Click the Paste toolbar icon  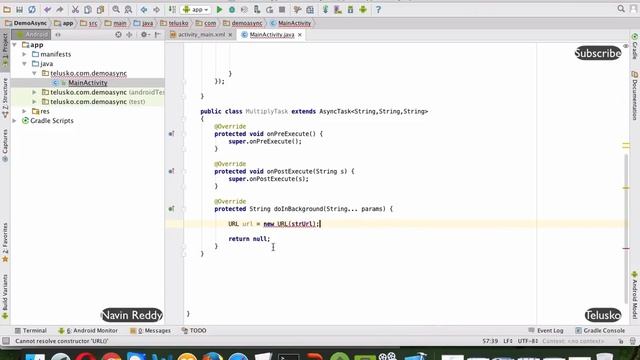click(100, 9)
